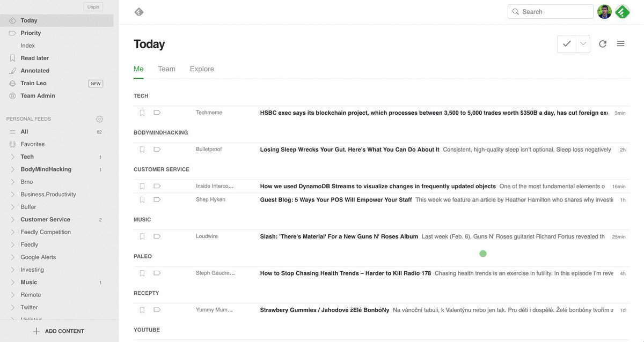Expand the Investing folder
644x342 pixels.
(x=12, y=270)
